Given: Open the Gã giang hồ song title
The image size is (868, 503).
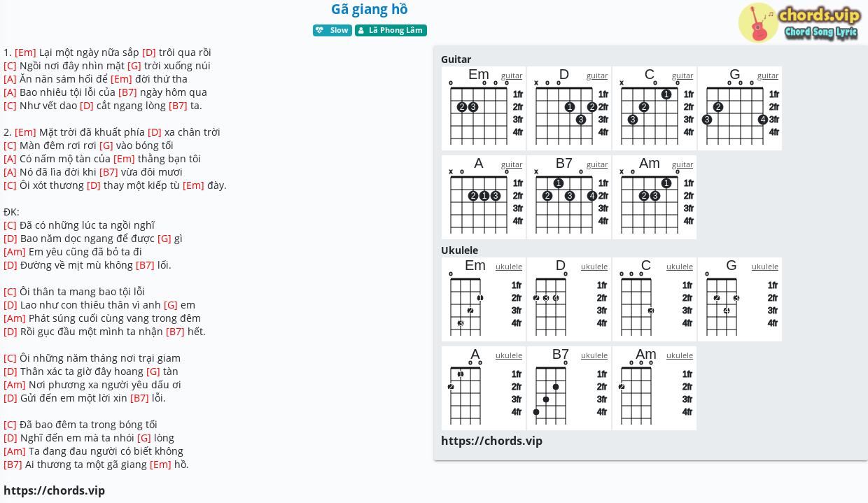Looking at the screenshot, I should pos(370,9).
